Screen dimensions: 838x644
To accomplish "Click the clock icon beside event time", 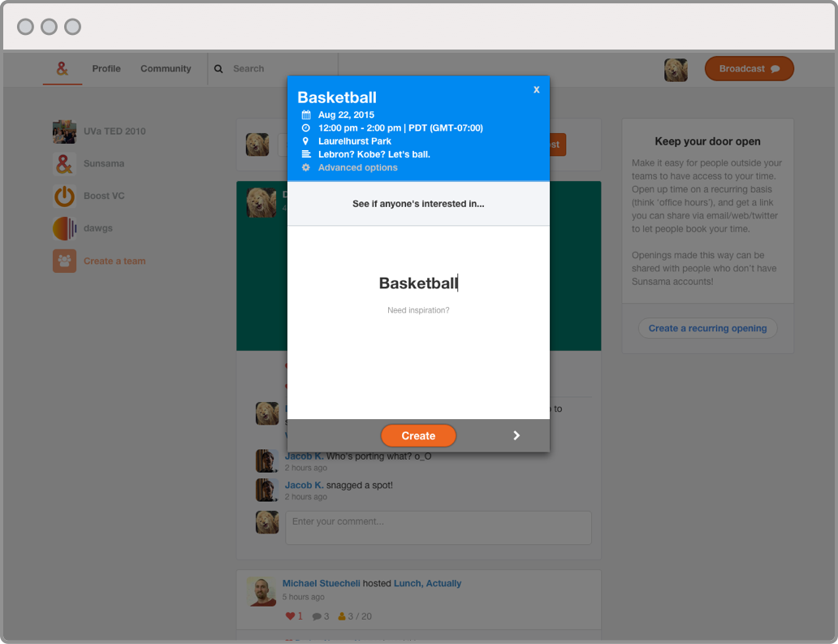I will [x=306, y=128].
